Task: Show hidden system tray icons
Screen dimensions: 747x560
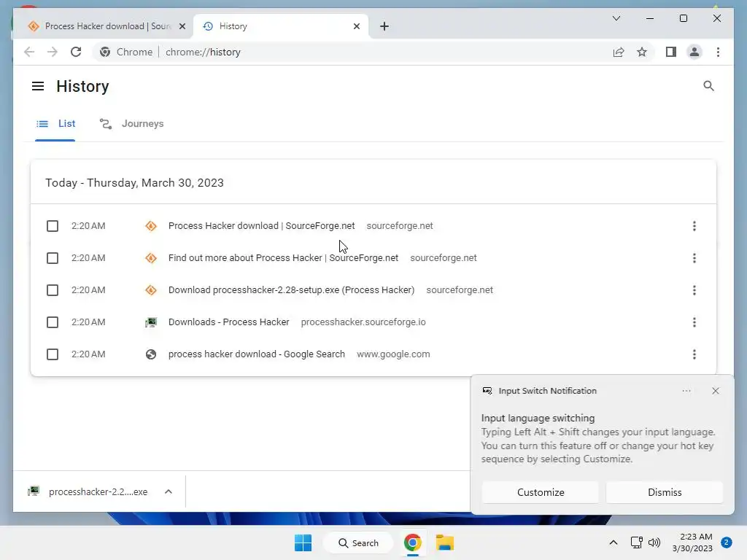Action: [x=613, y=542]
